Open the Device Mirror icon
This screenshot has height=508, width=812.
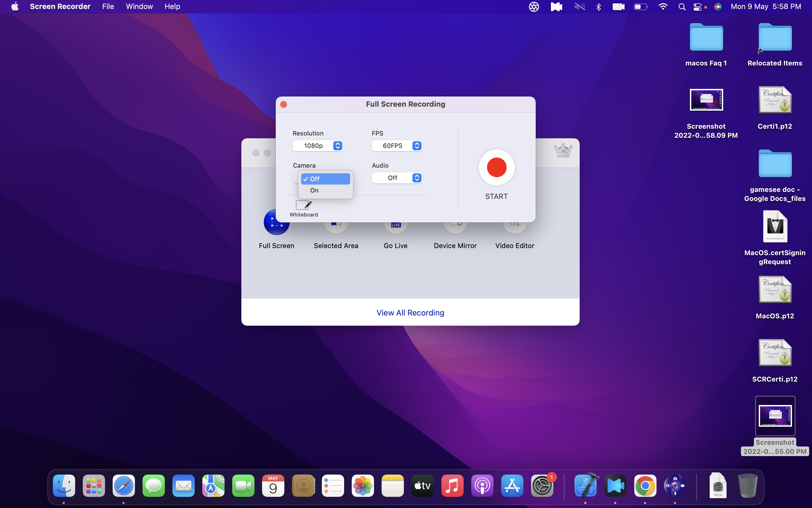[x=455, y=227]
